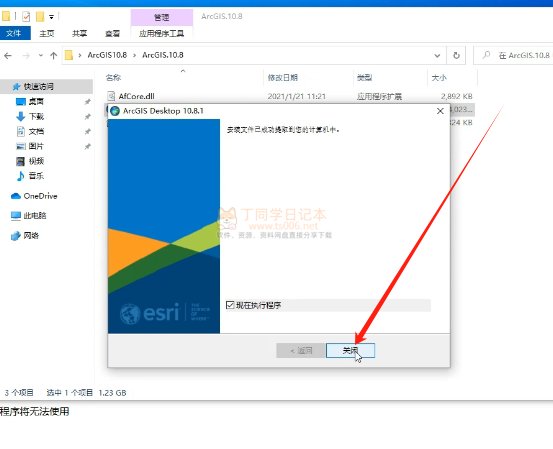Click the 此电脑 computer icon
The height and width of the screenshot is (449, 553).
coord(16,216)
